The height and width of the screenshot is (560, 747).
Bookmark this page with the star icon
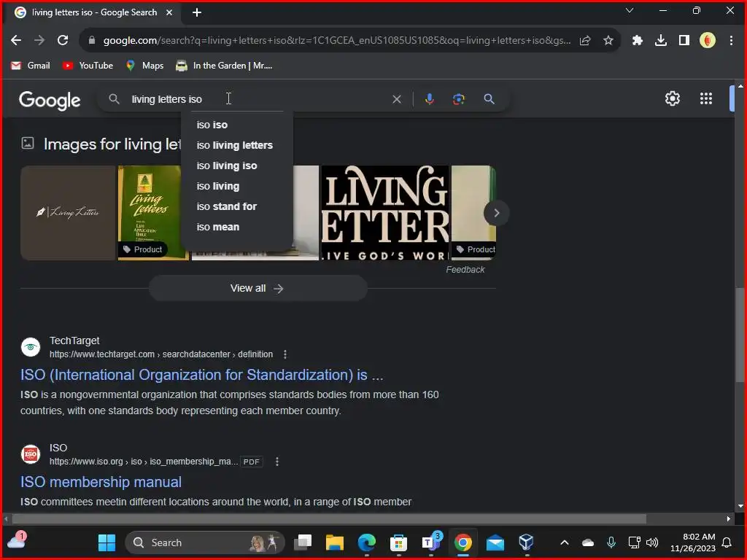pyautogui.click(x=608, y=41)
